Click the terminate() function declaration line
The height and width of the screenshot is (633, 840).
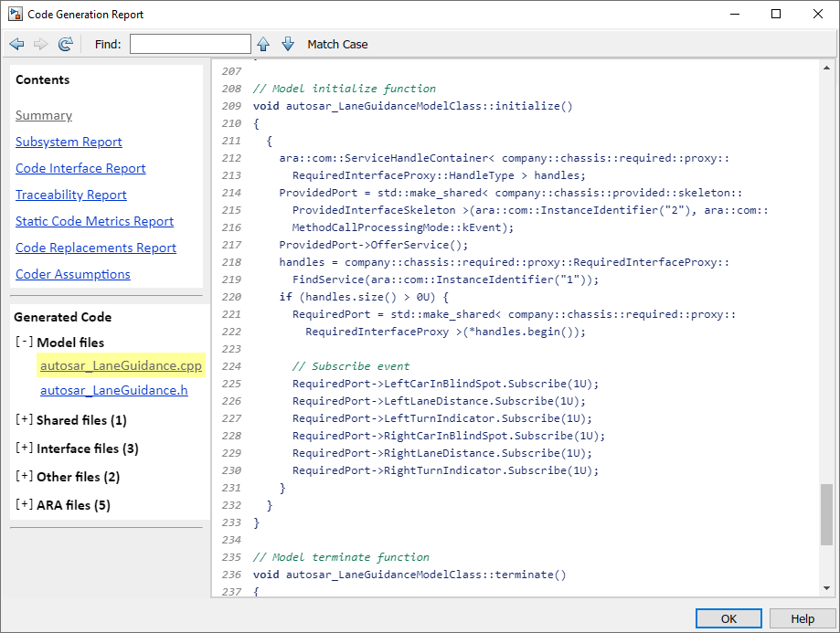pyautogui.click(x=409, y=575)
